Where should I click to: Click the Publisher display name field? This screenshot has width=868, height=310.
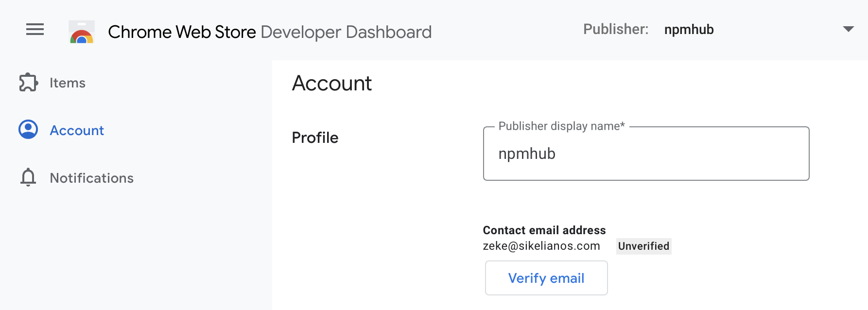click(646, 154)
